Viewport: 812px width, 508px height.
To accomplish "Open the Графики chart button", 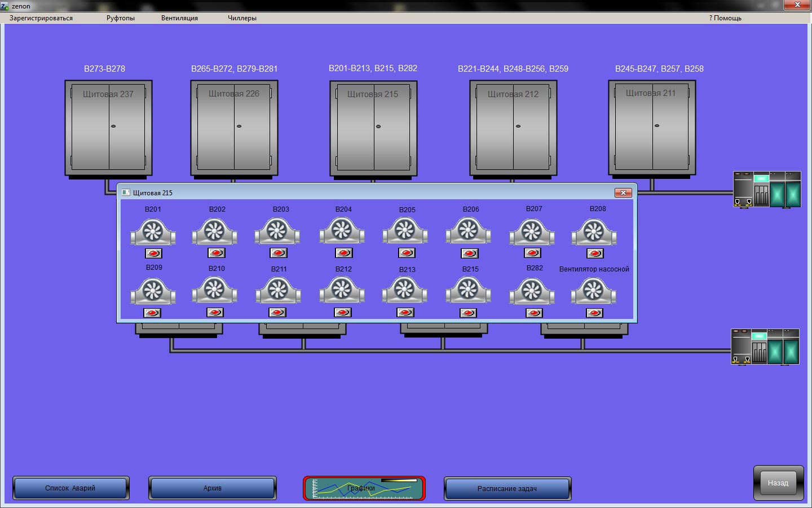I will [364, 488].
